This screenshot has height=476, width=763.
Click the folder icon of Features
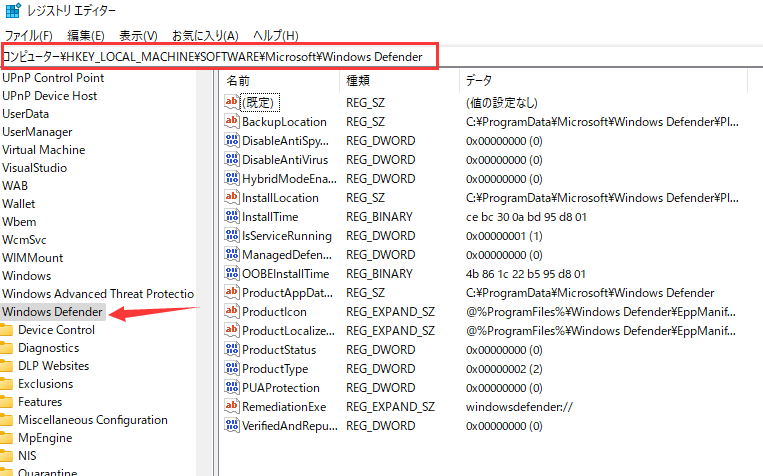point(6,402)
